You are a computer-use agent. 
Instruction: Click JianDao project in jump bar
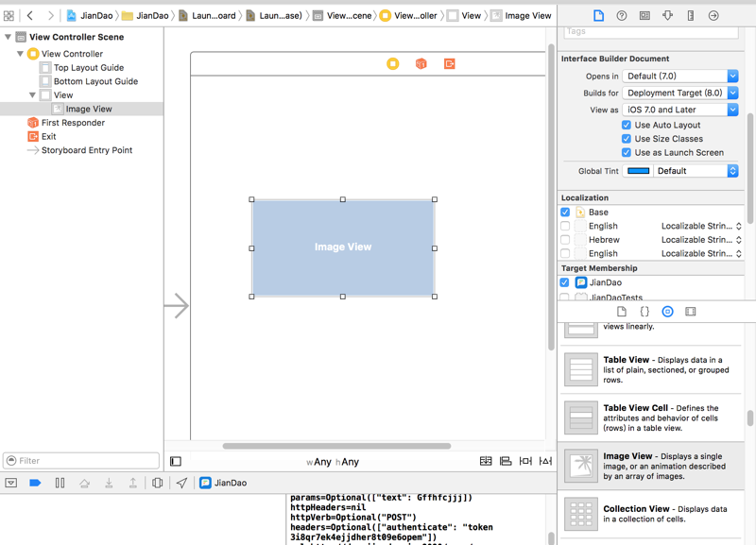click(90, 16)
